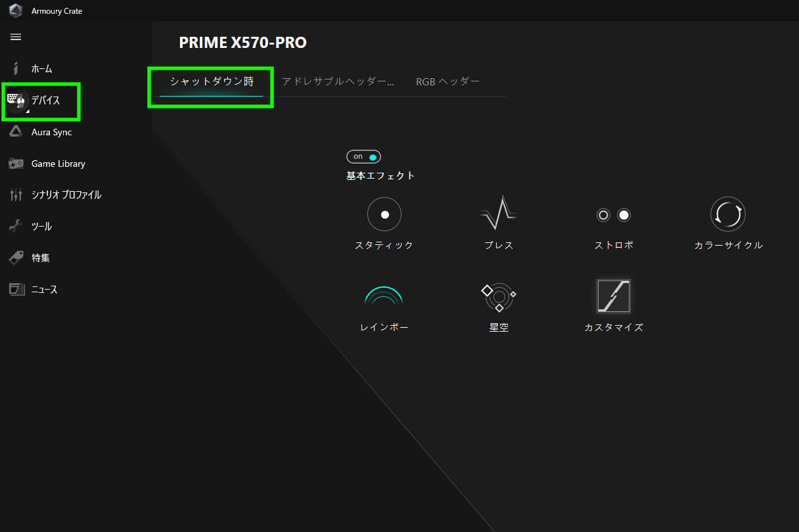The width and height of the screenshot is (799, 532).
Task: Go to Home (ホーム) in sidebar
Action: coord(41,69)
